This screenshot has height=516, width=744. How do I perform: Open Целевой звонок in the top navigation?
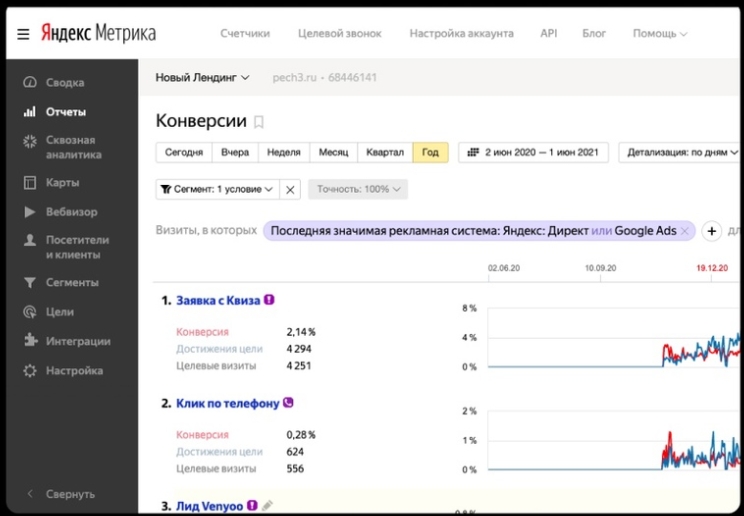click(x=340, y=34)
